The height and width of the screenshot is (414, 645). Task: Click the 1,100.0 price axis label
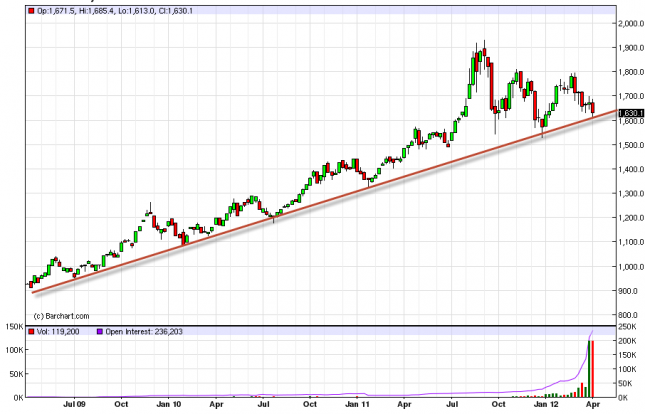(x=631, y=242)
